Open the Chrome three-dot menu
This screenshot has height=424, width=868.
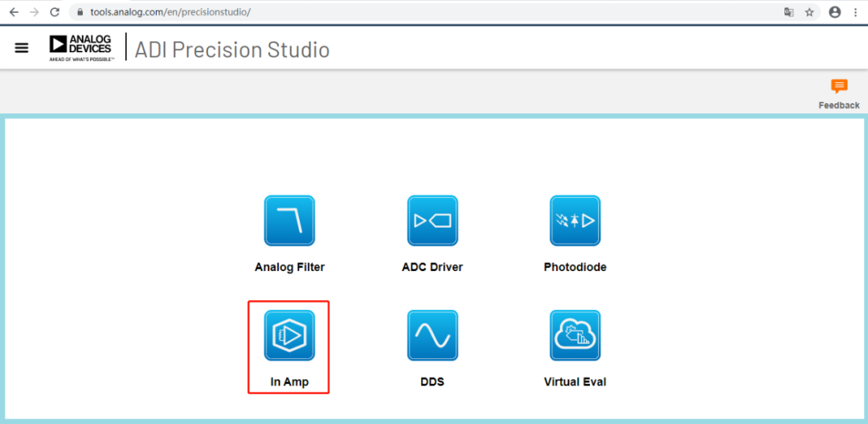coord(855,12)
